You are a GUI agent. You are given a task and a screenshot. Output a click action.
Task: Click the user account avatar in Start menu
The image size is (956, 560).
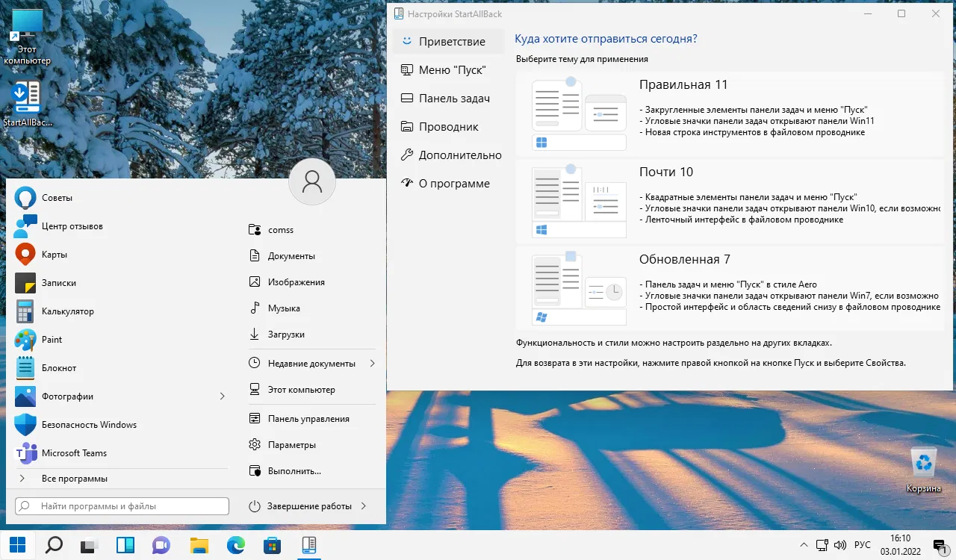[x=312, y=181]
